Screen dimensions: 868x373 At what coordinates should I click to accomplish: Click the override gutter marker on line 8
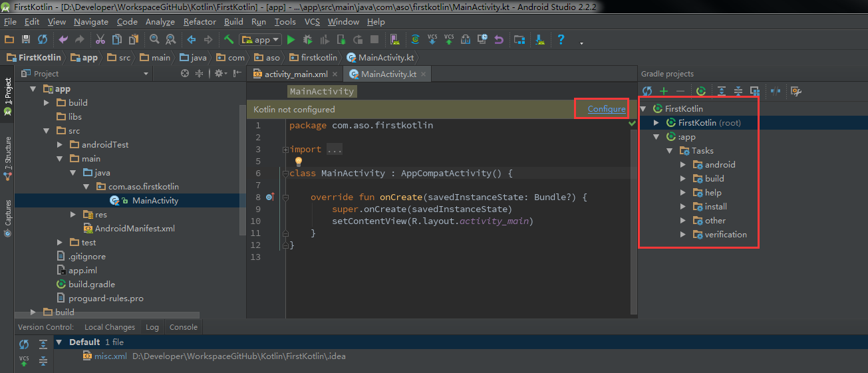click(269, 197)
